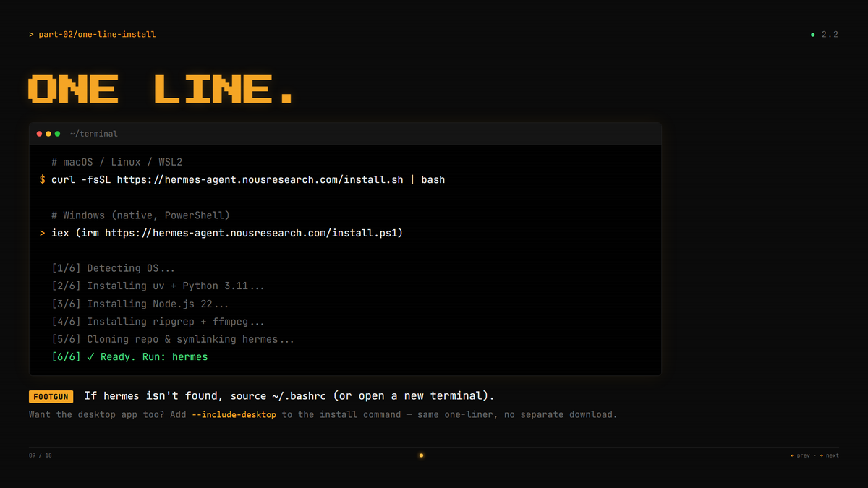Click the orange prompt before the iex command
This screenshot has width=868, height=488.
43,233
